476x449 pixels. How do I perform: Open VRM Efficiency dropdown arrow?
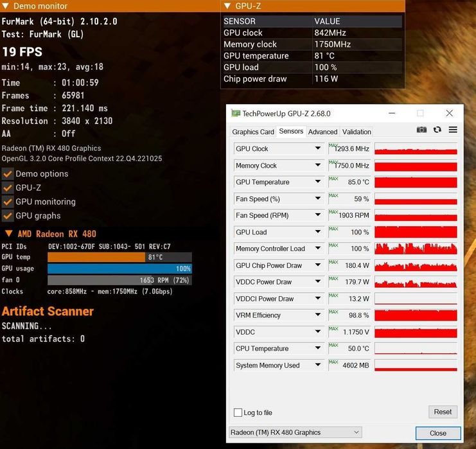pos(318,315)
